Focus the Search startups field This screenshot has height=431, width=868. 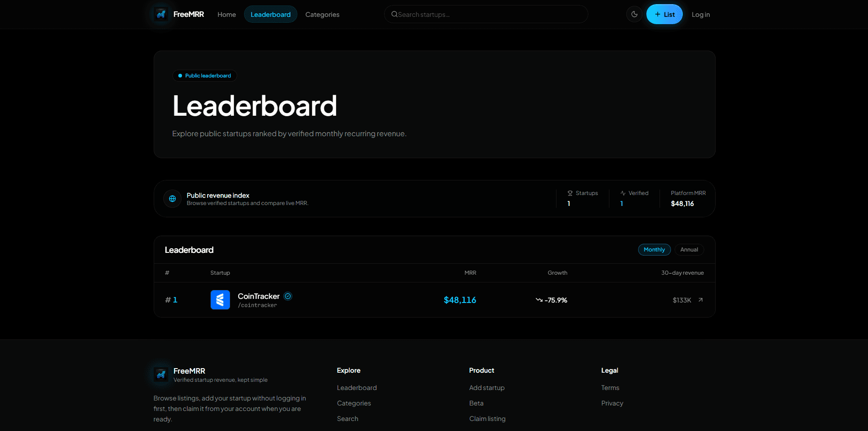pos(486,14)
